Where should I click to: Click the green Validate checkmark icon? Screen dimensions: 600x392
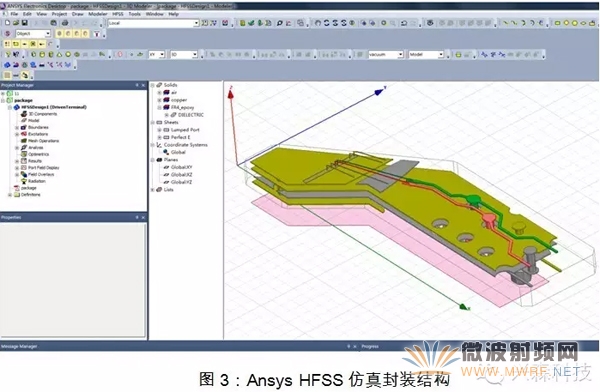point(251,23)
